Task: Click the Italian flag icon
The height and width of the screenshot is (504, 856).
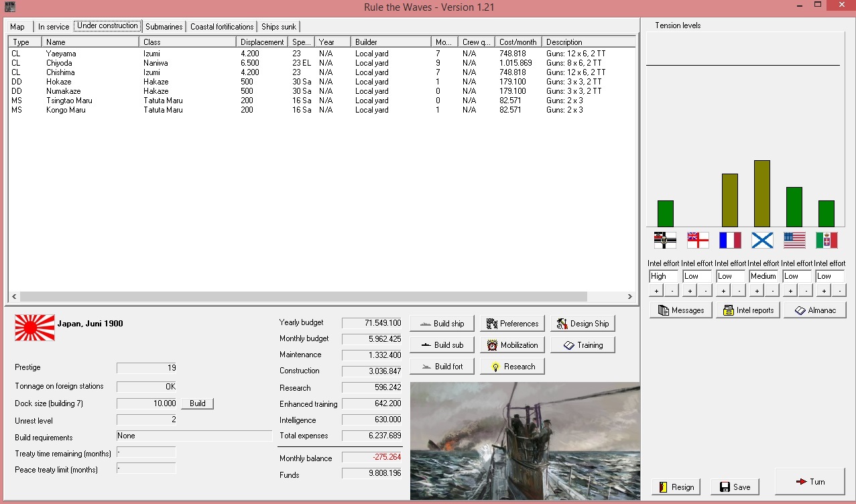Action: coord(827,240)
